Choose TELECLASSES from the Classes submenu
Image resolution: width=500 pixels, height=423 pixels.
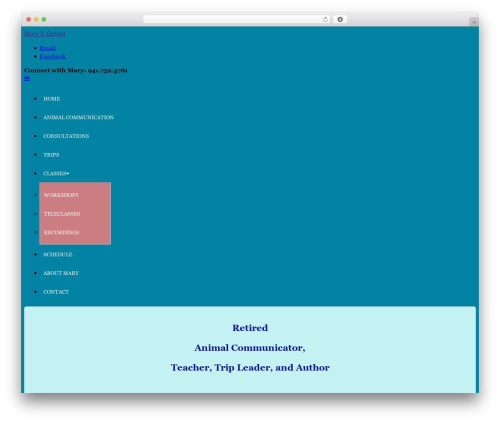62,214
